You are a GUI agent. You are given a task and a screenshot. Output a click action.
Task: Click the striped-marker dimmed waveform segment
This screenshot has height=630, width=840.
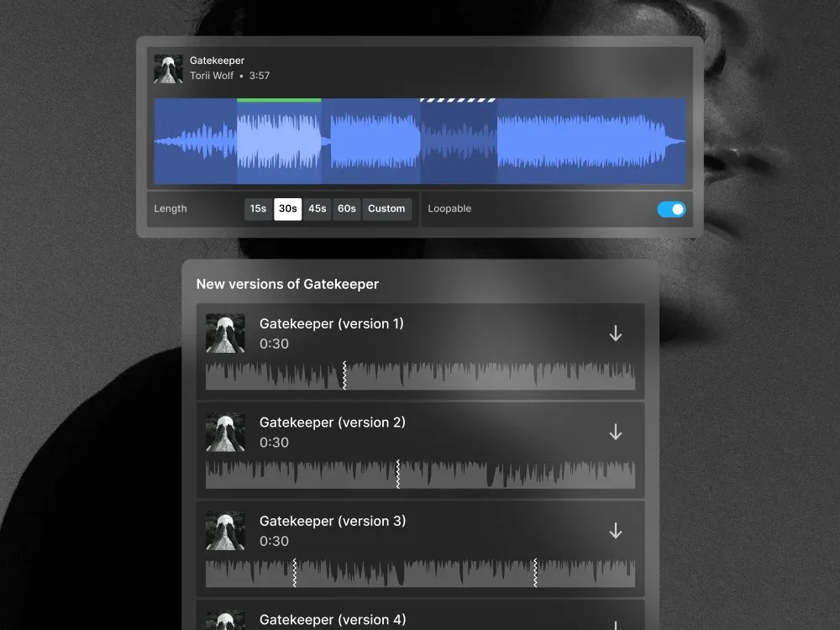(459, 141)
